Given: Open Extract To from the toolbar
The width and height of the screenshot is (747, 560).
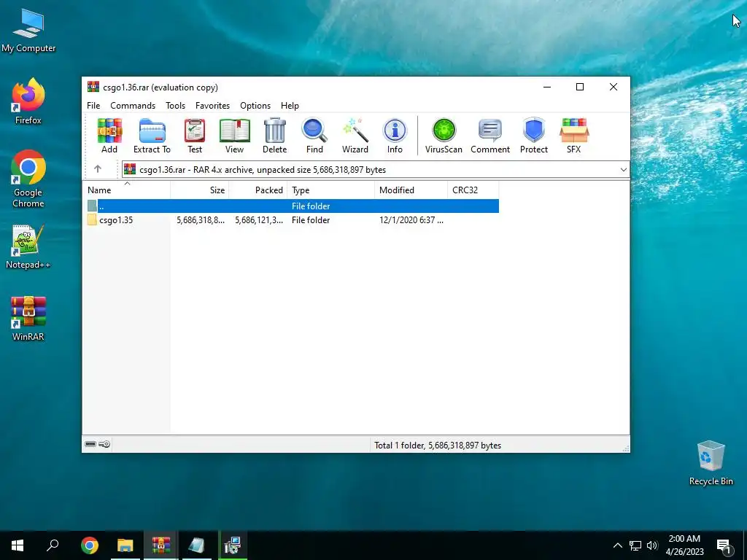Looking at the screenshot, I should (x=152, y=136).
